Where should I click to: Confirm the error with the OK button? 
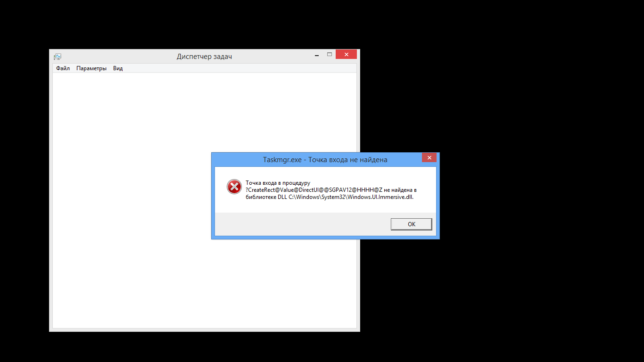click(x=412, y=224)
